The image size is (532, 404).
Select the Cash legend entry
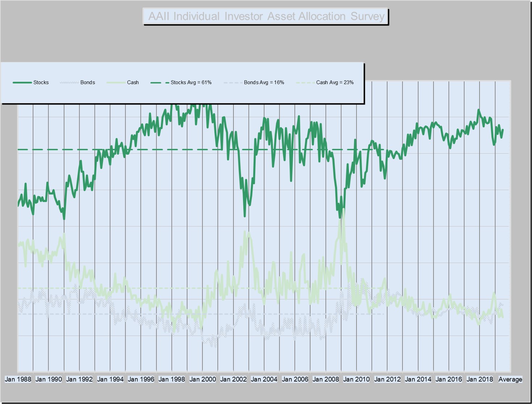(x=123, y=82)
